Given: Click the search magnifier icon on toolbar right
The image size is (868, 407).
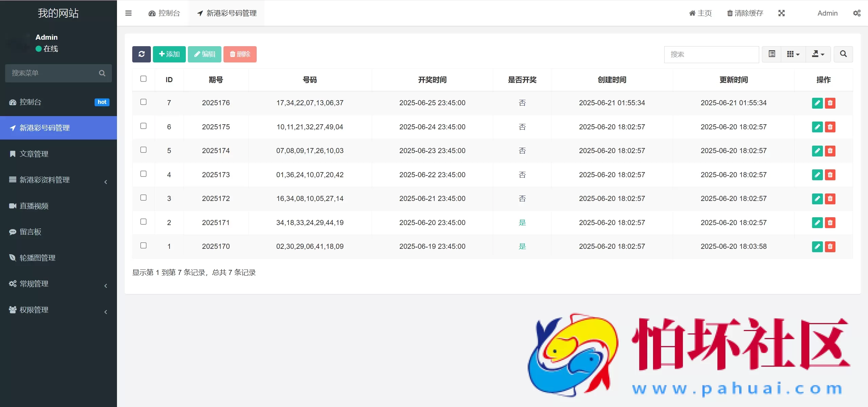Looking at the screenshot, I should pyautogui.click(x=843, y=54).
